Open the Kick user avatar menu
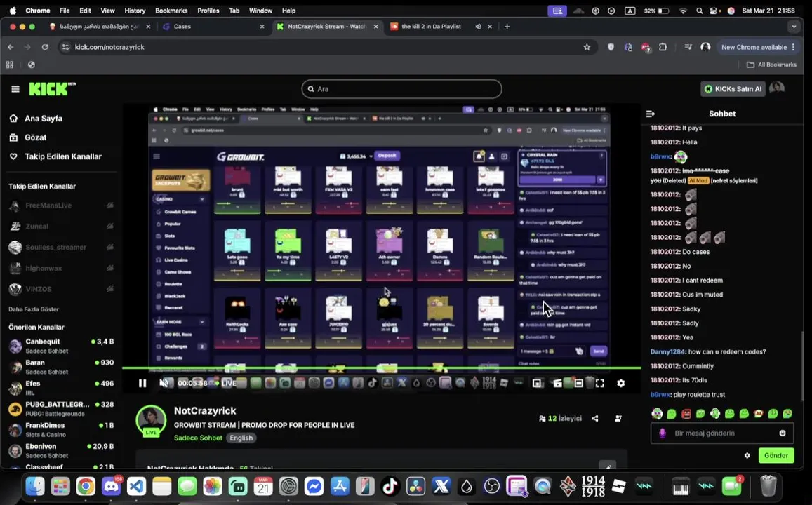 [x=777, y=88]
